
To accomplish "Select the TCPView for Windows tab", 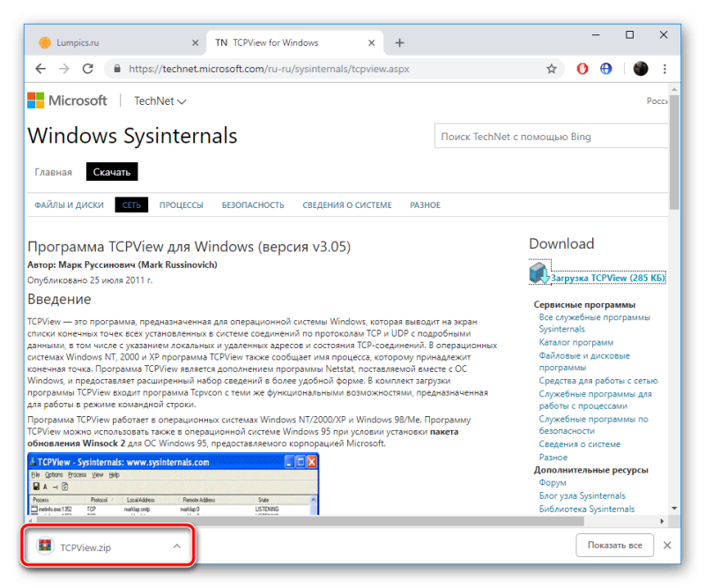I will (295, 42).
